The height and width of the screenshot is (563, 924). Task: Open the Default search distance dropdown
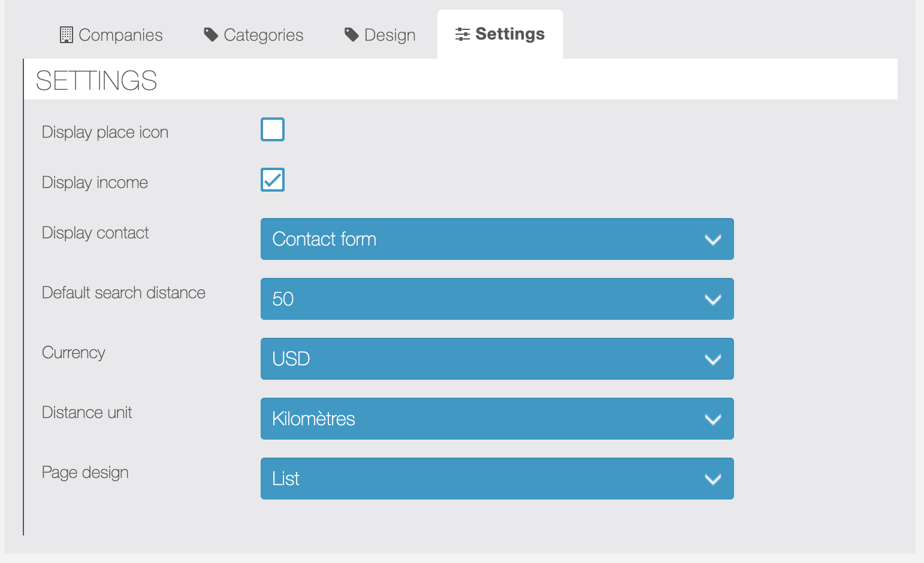tap(497, 299)
